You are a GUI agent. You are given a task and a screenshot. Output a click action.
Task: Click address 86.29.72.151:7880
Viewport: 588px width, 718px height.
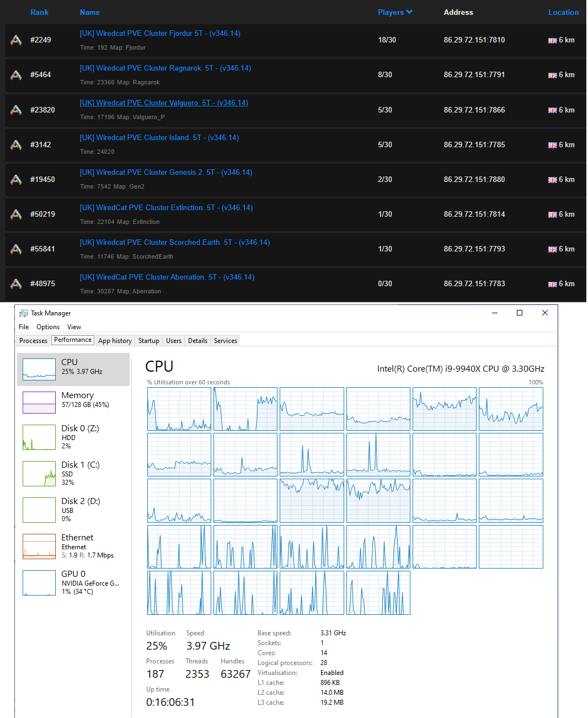(x=474, y=180)
